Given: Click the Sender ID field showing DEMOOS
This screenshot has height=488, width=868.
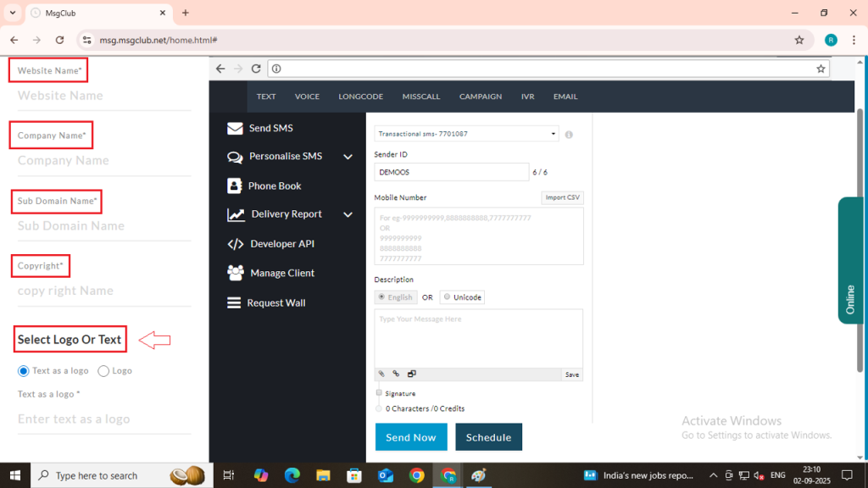Looking at the screenshot, I should [x=451, y=172].
